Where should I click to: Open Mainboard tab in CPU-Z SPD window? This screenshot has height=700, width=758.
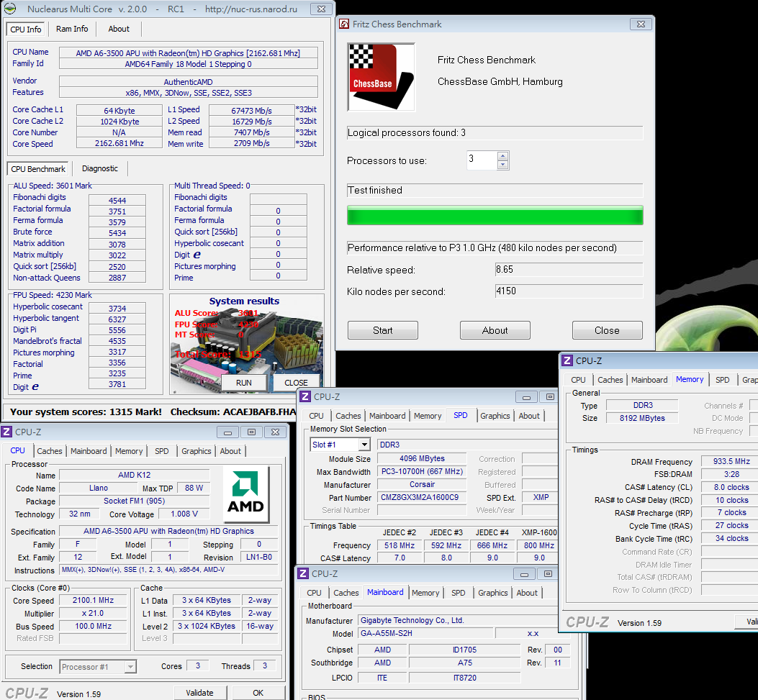[x=387, y=415]
